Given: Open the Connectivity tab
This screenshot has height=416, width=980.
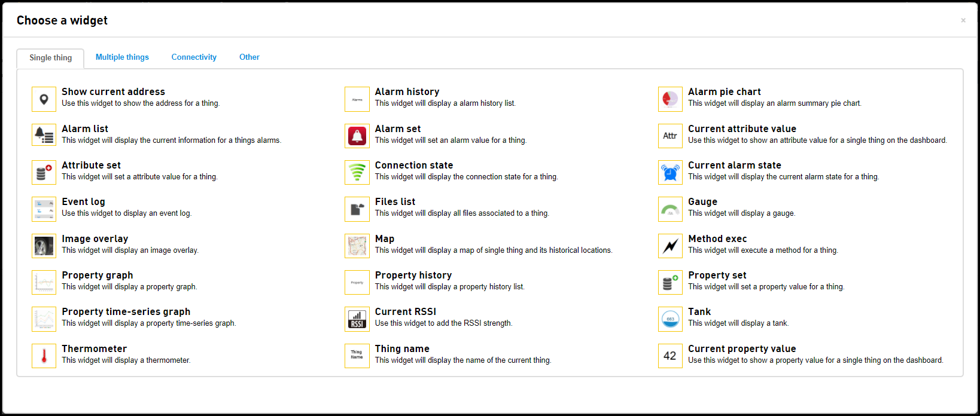Looking at the screenshot, I should (194, 57).
